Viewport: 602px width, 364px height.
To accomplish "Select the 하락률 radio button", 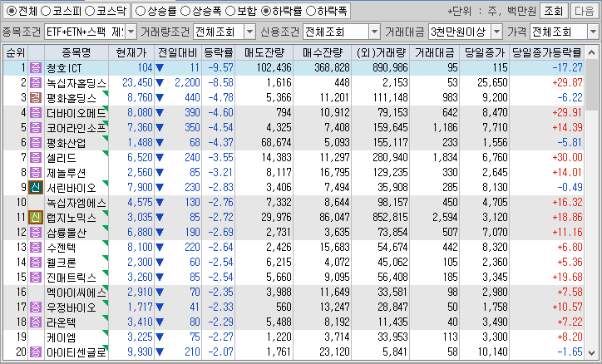I will coord(266,11).
